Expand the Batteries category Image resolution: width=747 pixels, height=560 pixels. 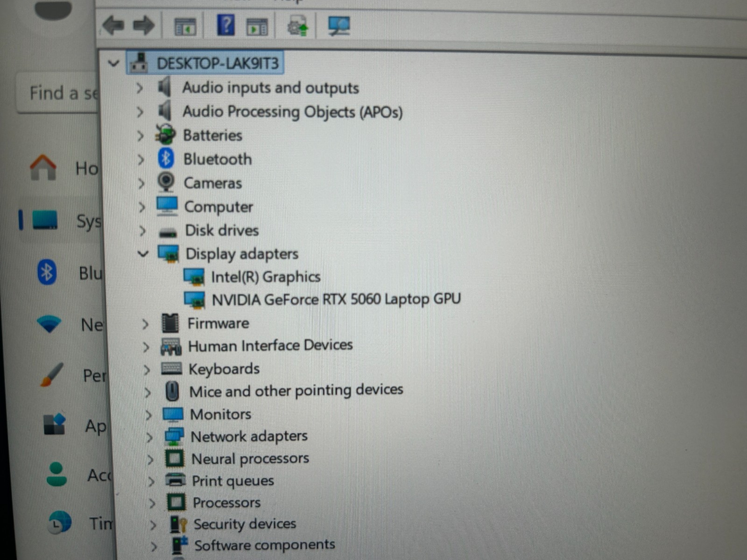pyautogui.click(x=140, y=136)
